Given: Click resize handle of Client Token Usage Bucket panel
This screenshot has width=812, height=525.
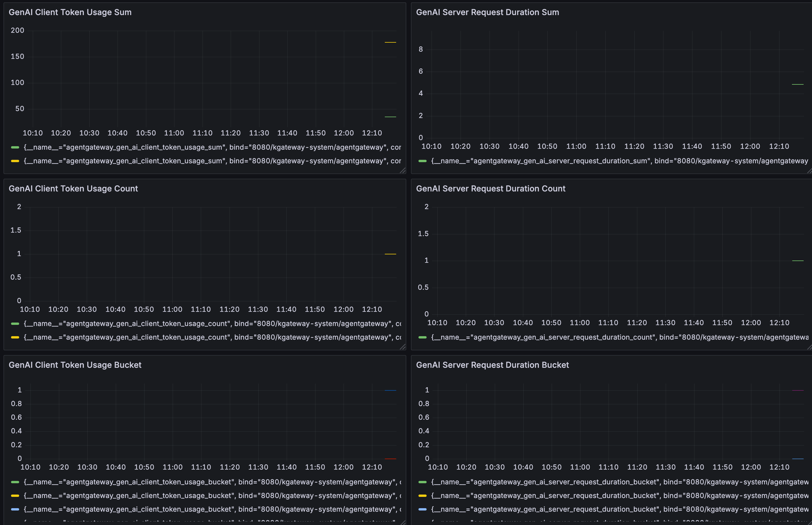Looking at the screenshot, I should pyautogui.click(x=403, y=522).
